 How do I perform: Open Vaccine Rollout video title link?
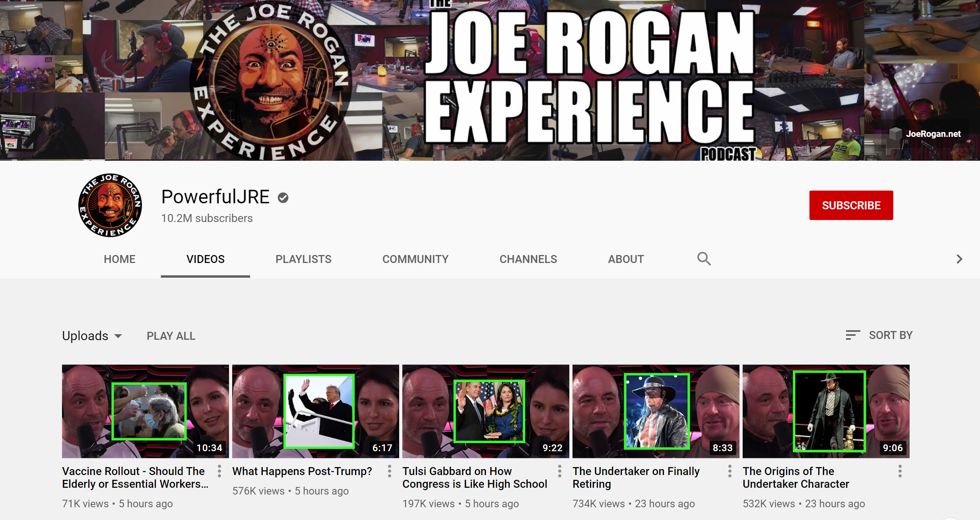click(135, 477)
